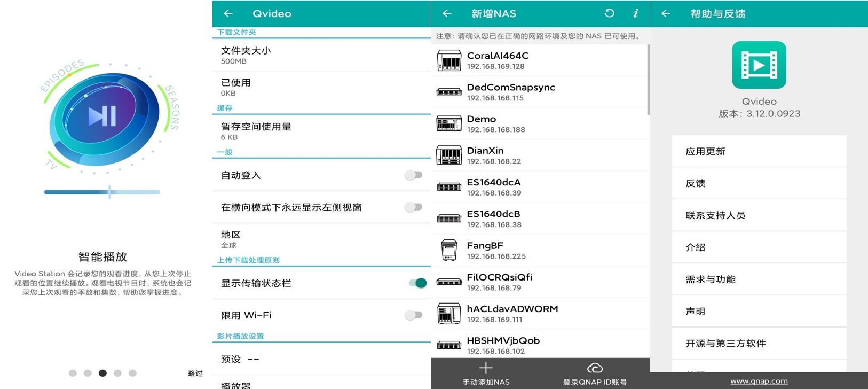
Task: Tap the back arrow in 新增NAS screen
Action: point(447,13)
